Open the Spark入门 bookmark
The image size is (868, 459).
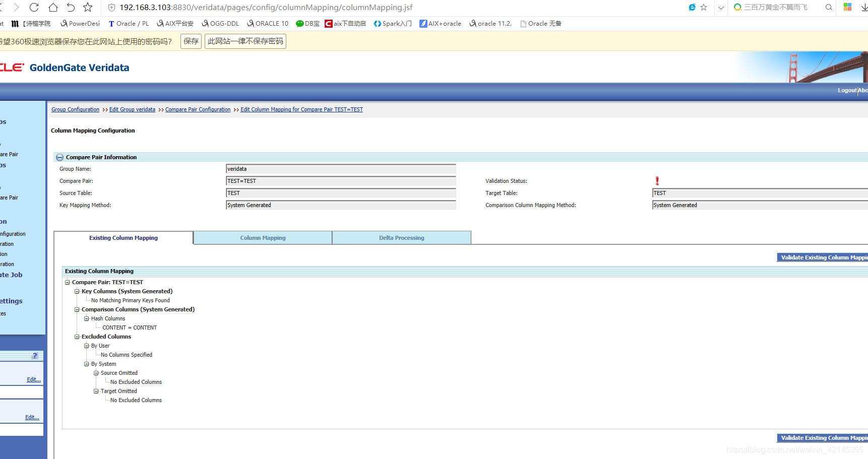pyautogui.click(x=393, y=23)
